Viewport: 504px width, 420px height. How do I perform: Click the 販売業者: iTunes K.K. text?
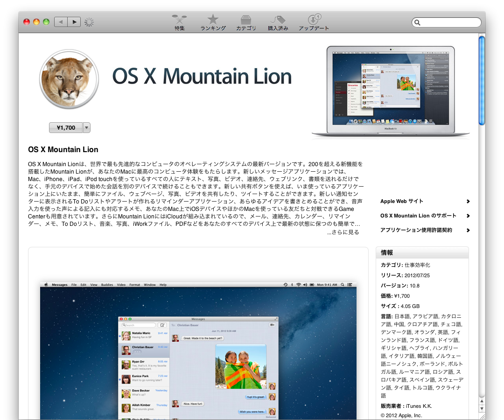[406, 406]
